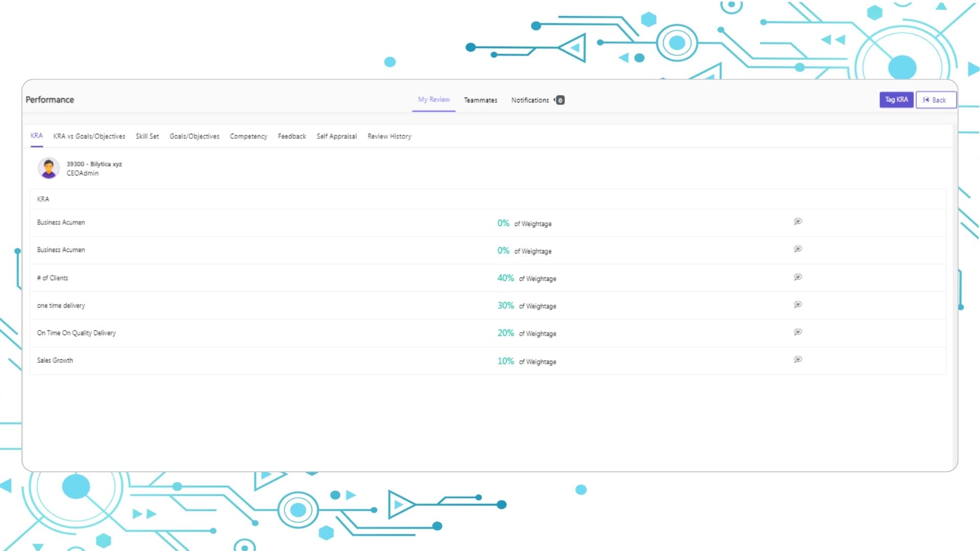Image resolution: width=980 pixels, height=551 pixels.
Task: Click the CEOAdmin role label
Action: (x=82, y=173)
